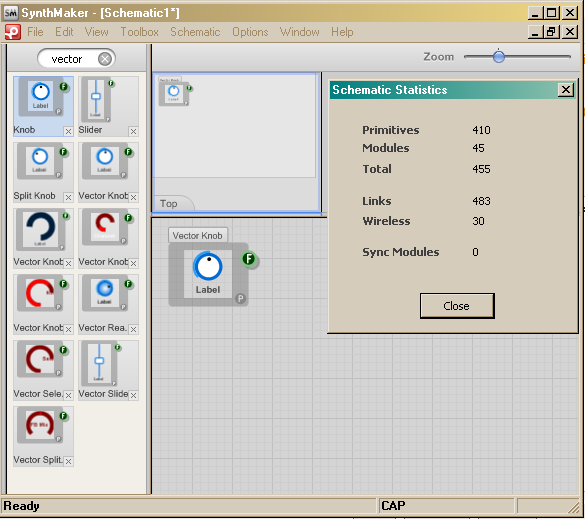
Task: Open the File menu
Action: click(x=35, y=32)
